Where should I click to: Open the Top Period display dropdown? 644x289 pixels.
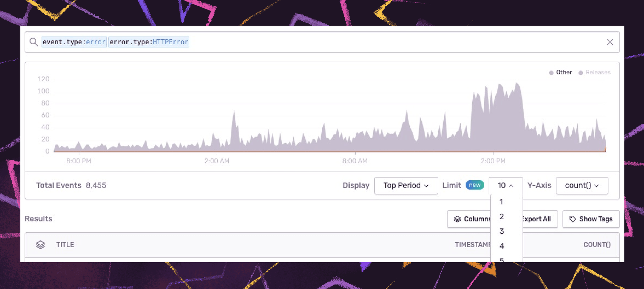click(x=406, y=185)
